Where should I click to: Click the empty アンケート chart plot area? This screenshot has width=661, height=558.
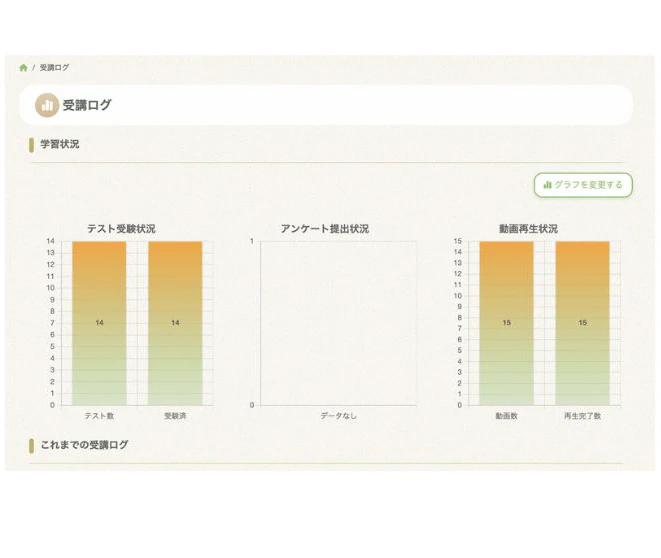[339, 323]
